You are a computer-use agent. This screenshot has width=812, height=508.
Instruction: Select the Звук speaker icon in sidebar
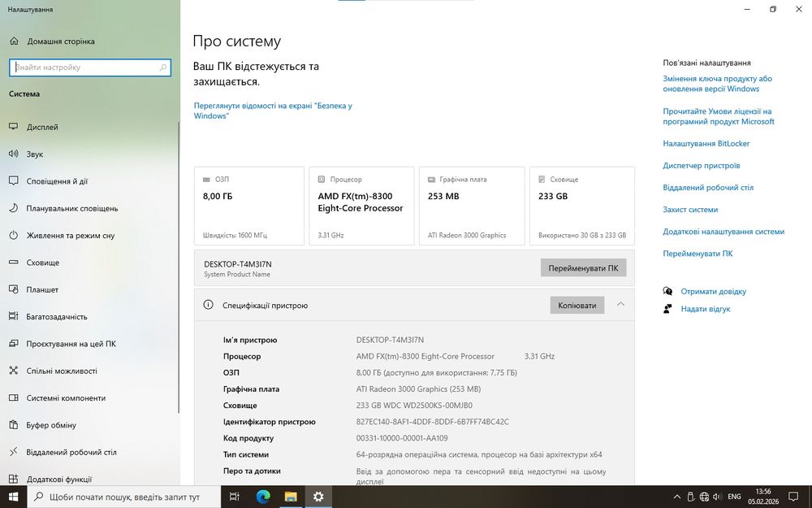tap(14, 154)
